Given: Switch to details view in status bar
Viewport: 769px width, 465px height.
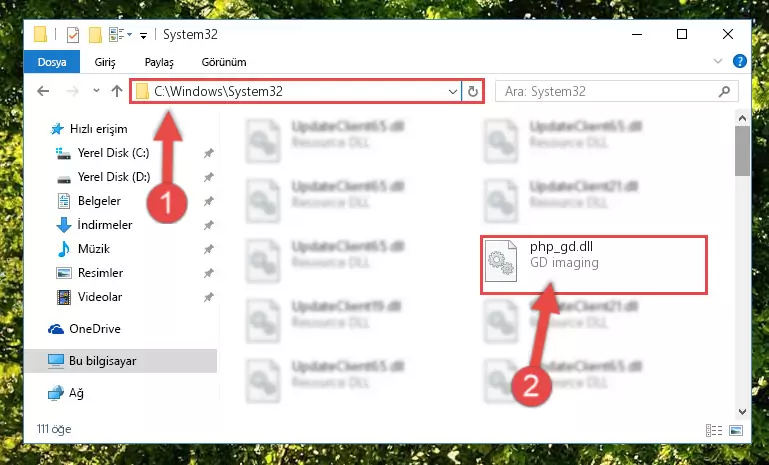Looking at the screenshot, I should [714, 430].
